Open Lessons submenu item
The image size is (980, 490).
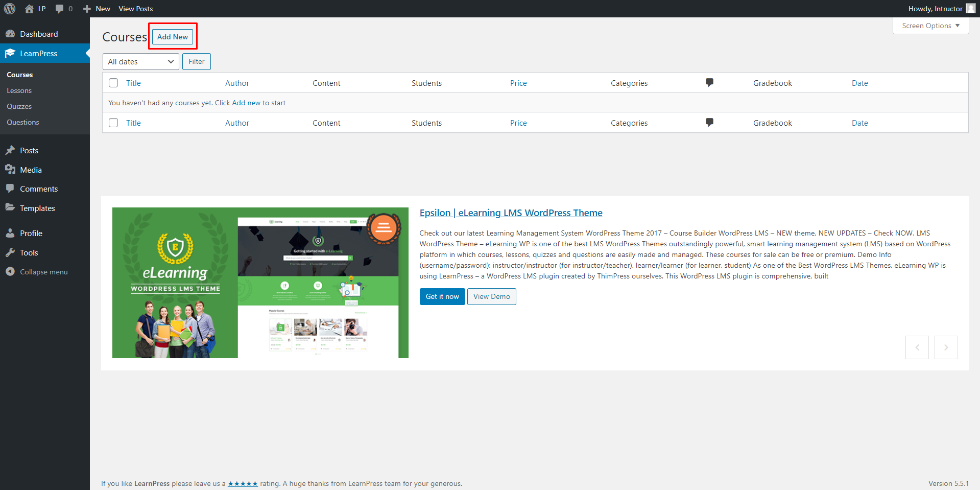pos(19,90)
